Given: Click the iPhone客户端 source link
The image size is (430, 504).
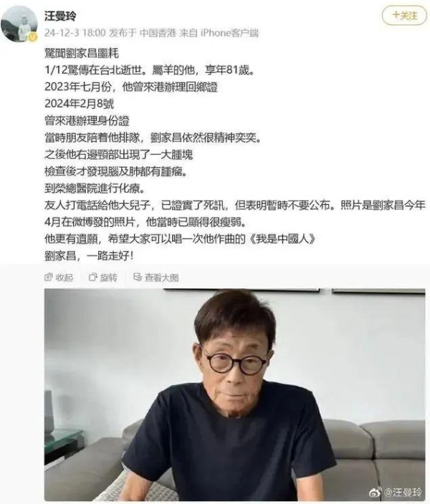Looking at the screenshot, I should pyautogui.click(x=229, y=33).
